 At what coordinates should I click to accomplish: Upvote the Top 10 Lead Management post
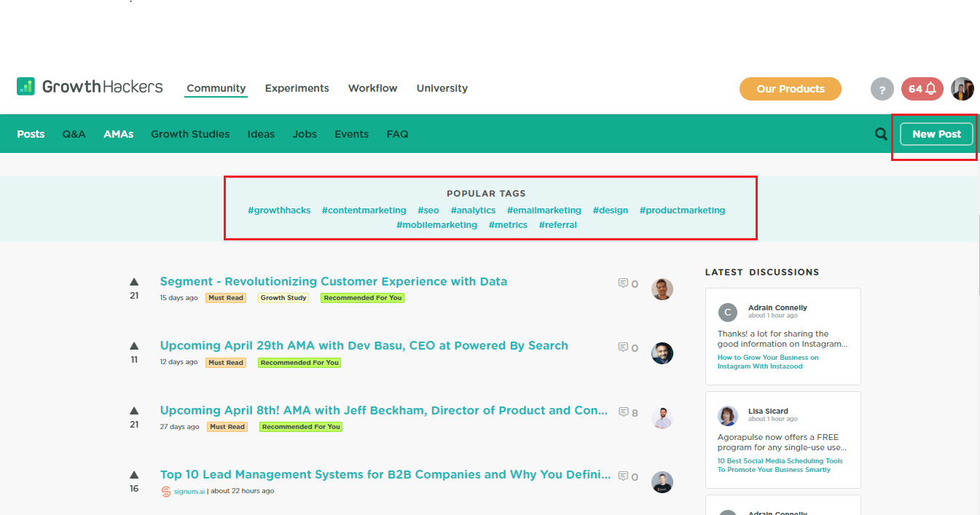134,474
